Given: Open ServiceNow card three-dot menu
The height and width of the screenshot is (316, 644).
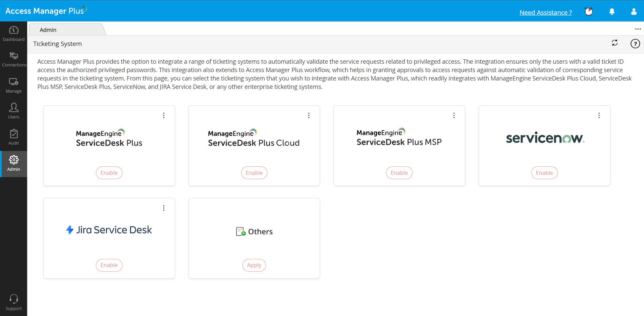Looking at the screenshot, I should pos(599,115).
